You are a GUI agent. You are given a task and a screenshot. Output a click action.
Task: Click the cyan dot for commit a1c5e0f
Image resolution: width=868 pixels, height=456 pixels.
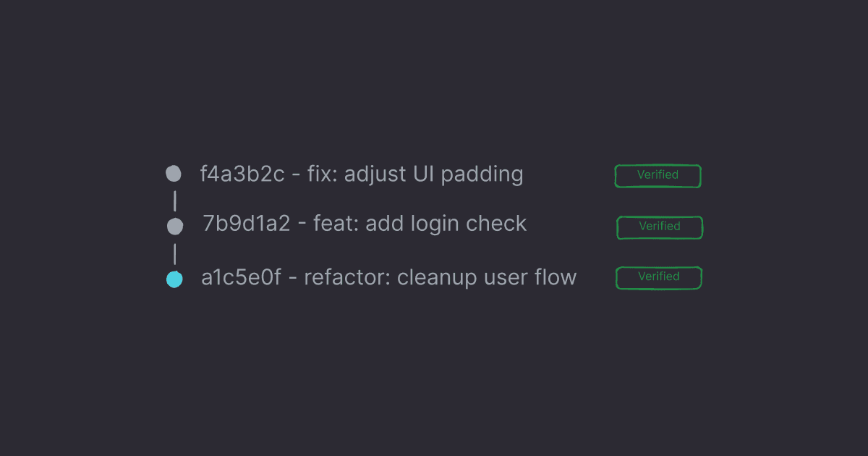pyautogui.click(x=174, y=279)
